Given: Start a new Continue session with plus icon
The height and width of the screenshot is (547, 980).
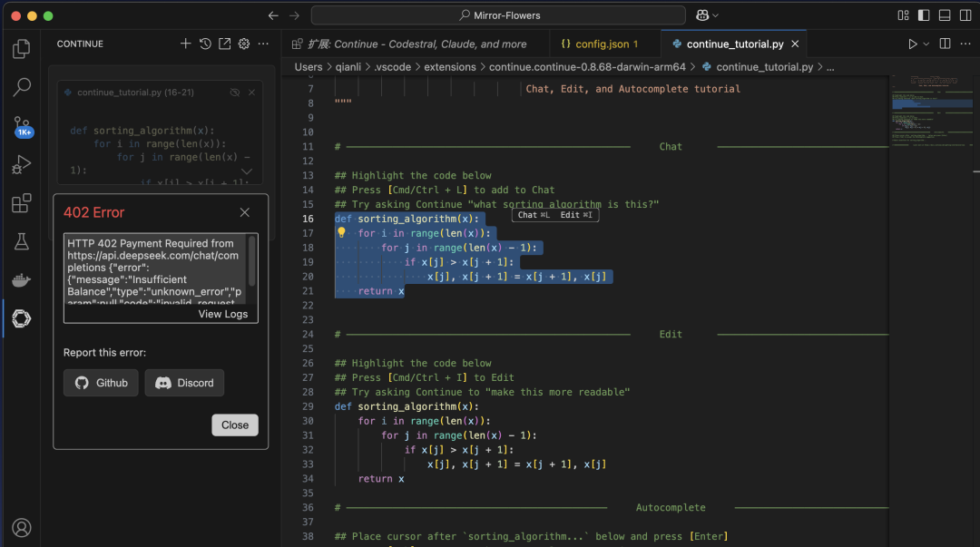Looking at the screenshot, I should (x=186, y=44).
